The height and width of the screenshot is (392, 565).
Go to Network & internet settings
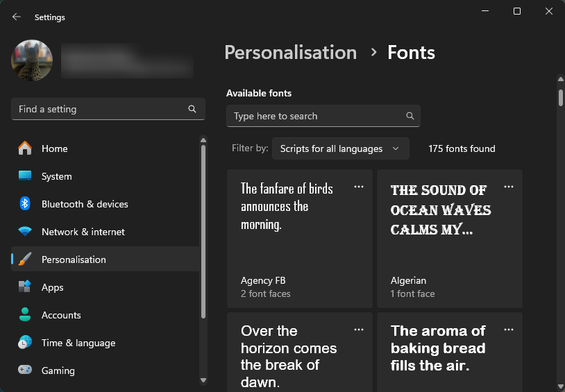(83, 232)
